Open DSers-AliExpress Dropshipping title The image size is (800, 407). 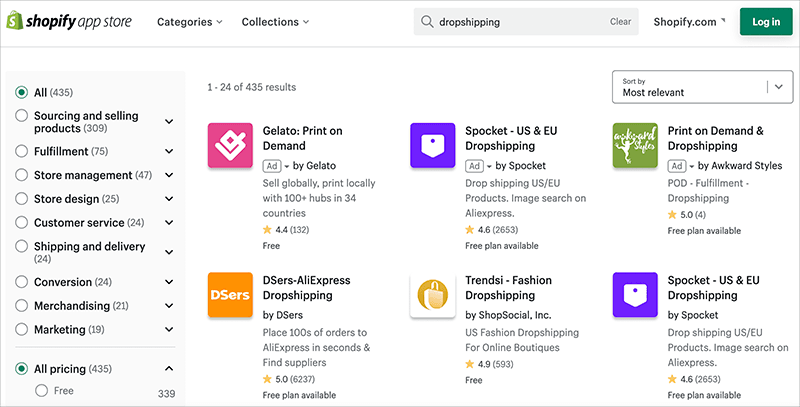(307, 288)
